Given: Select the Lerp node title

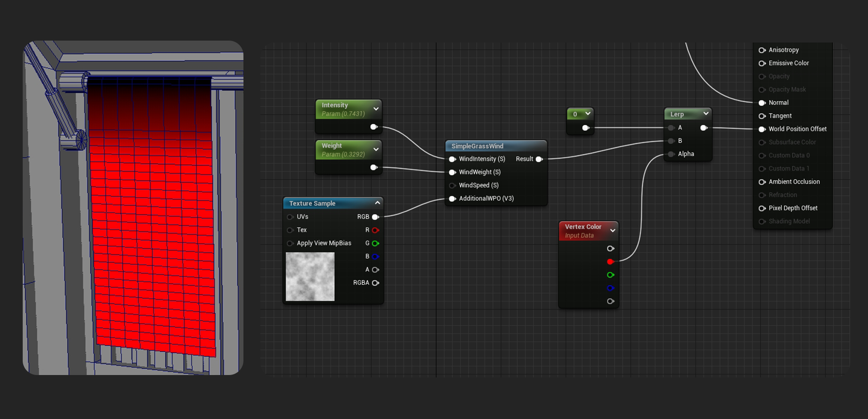Looking at the screenshot, I should [677, 115].
